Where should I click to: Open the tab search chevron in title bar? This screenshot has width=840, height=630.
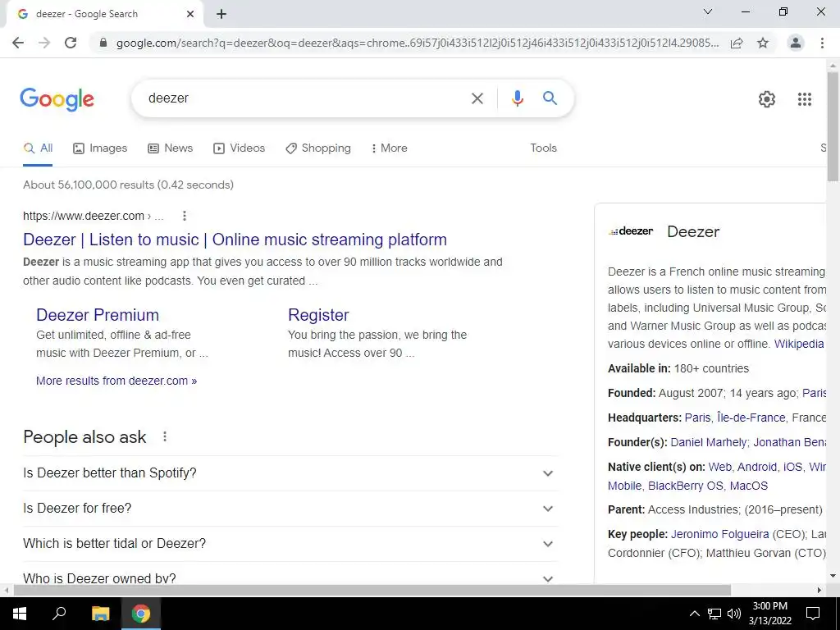[708, 11]
